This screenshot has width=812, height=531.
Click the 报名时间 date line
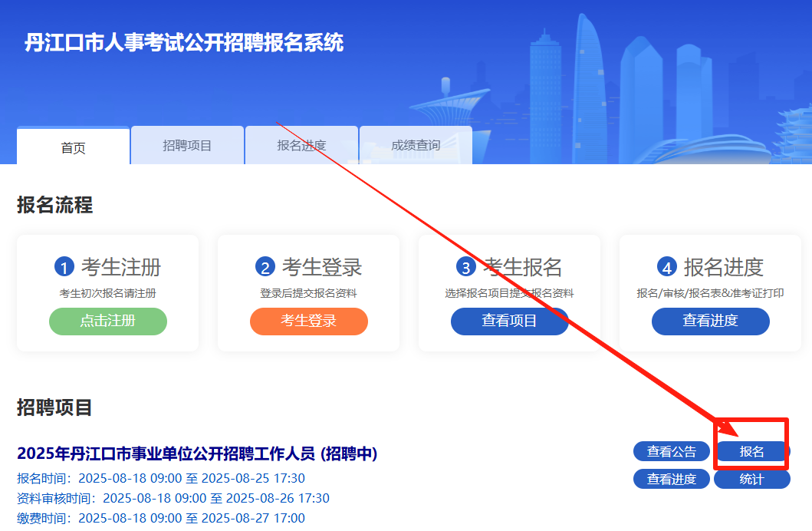pos(161,478)
